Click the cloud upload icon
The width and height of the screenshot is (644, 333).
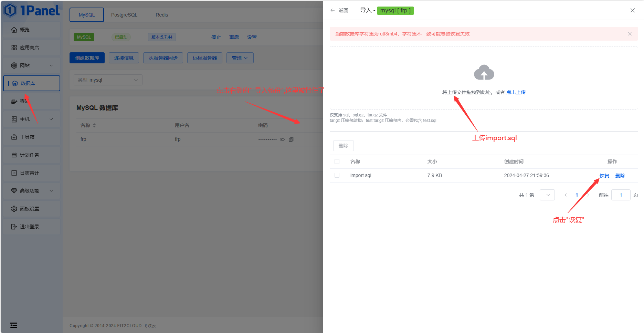[x=484, y=73]
